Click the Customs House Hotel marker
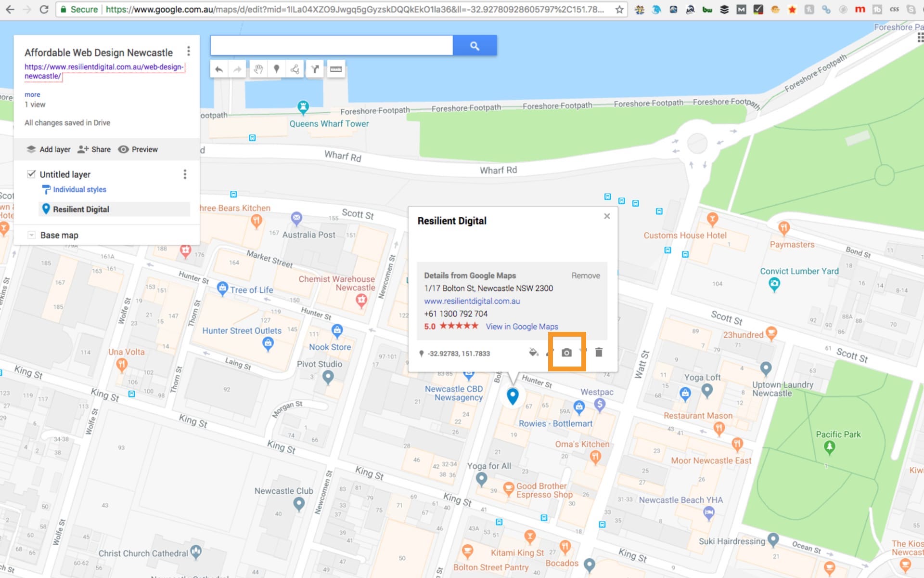 tap(712, 219)
